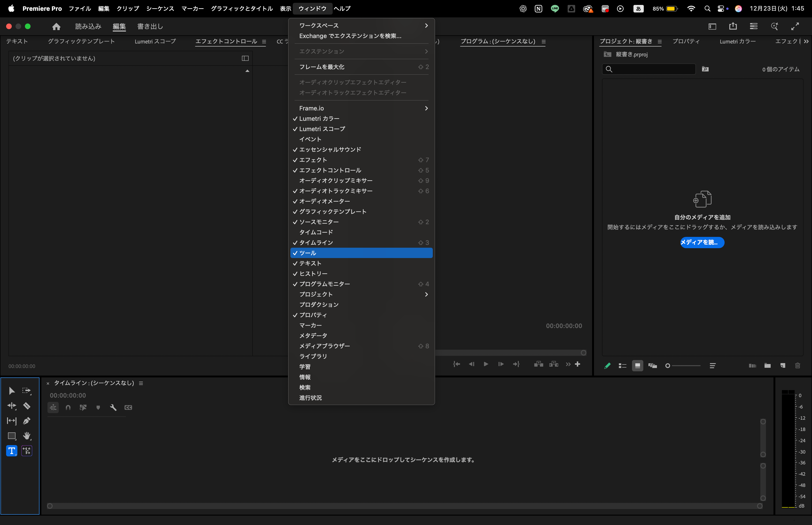The width and height of the screenshot is (812, 525).
Task: Select the Pen tool
Action: (x=27, y=421)
